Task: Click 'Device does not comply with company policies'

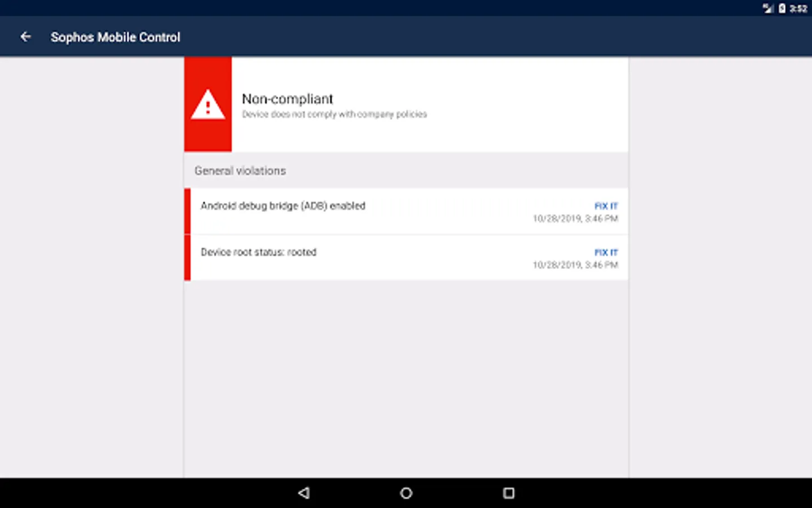Action: click(x=334, y=114)
